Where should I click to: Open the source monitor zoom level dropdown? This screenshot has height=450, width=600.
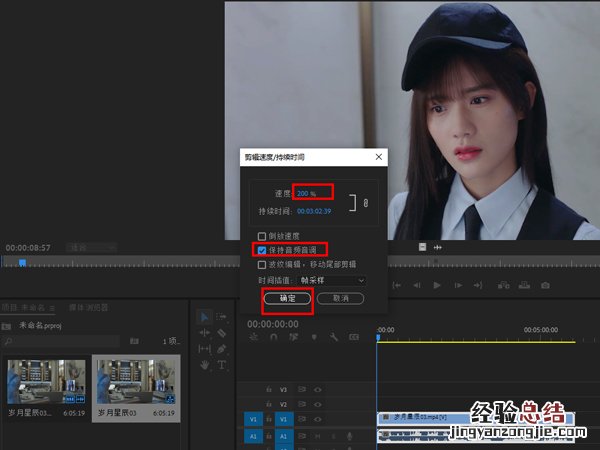tap(90, 247)
